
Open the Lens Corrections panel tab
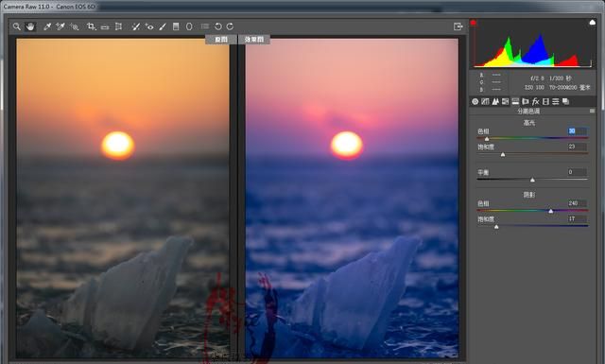pyautogui.click(x=526, y=101)
